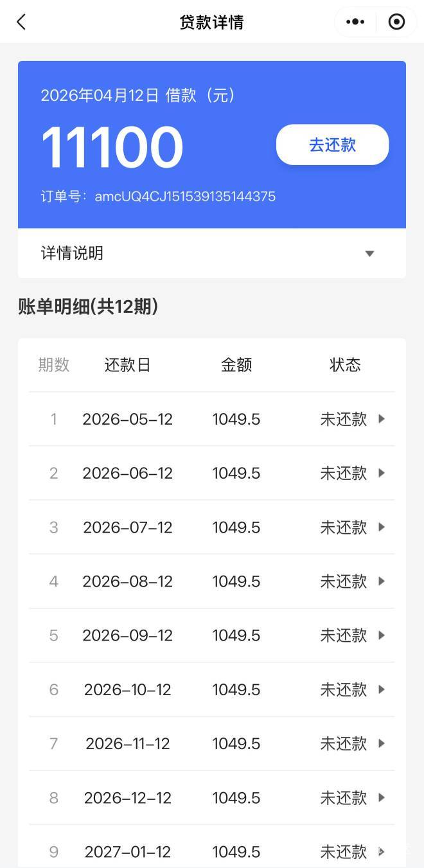This screenshot has height=868, width=424.
Task: Expand the 详情说明 dropdown arrow
Action: coord(369,254)
